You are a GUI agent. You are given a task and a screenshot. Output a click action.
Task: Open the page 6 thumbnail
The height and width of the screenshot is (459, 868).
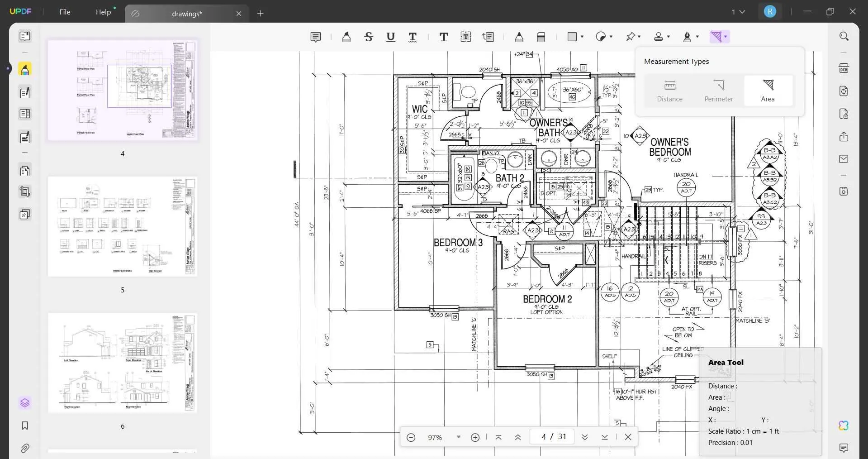pyautogui.click(x=123, y=363)
